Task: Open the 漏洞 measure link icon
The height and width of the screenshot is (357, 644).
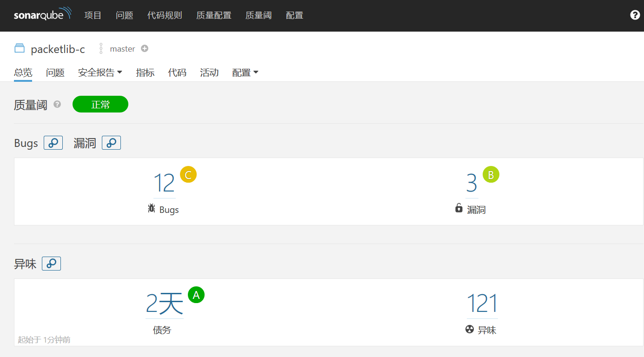Action: point(111,143)
